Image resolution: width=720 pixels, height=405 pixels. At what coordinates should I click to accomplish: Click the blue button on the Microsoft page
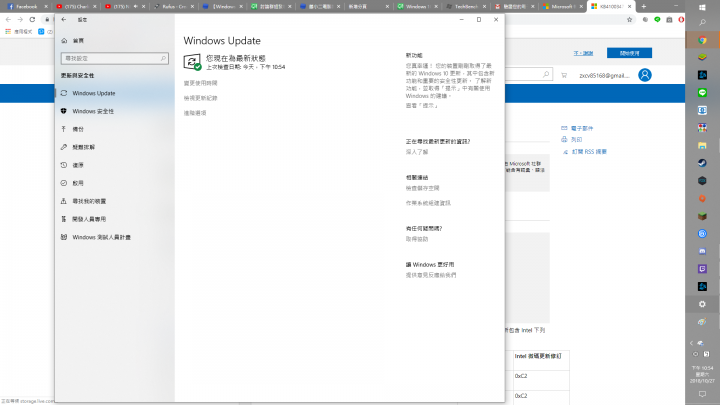pos(629,53)
